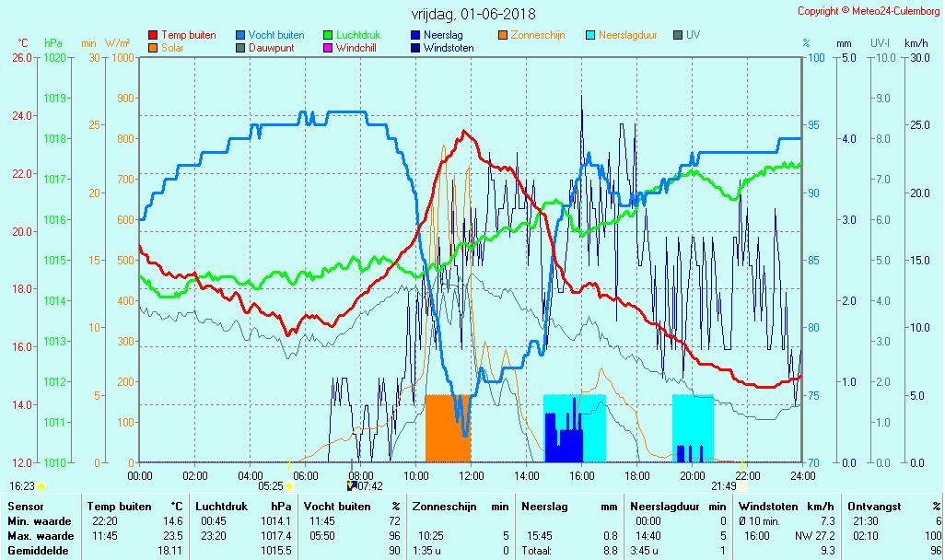Click the Sensor header in the statistics table
Viewport: 945px width, 560px height.
[x=25, y=507]
